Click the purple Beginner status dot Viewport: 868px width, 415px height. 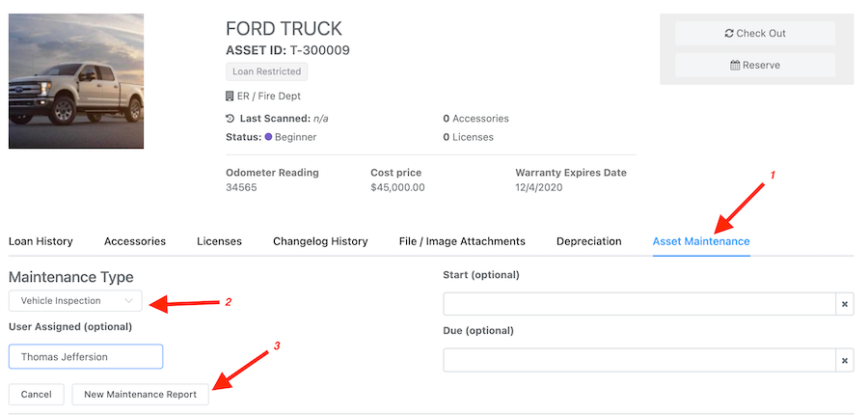click(268, 137)
